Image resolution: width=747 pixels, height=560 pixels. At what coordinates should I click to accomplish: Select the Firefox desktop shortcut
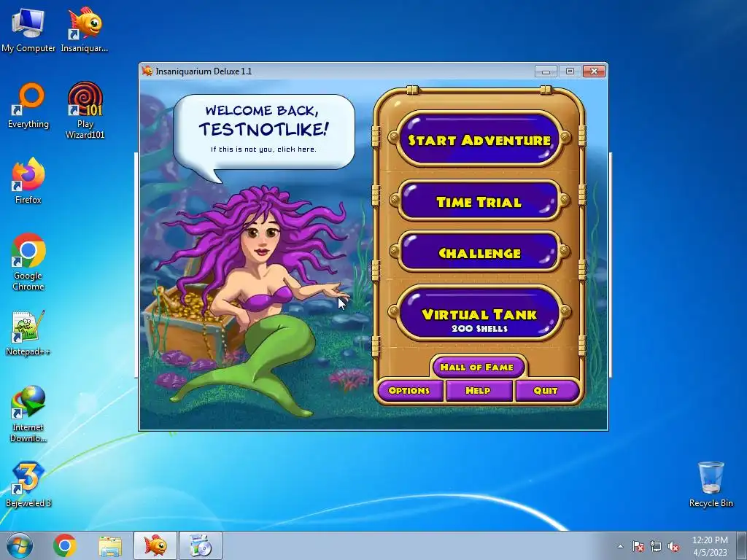coord(28,181)
